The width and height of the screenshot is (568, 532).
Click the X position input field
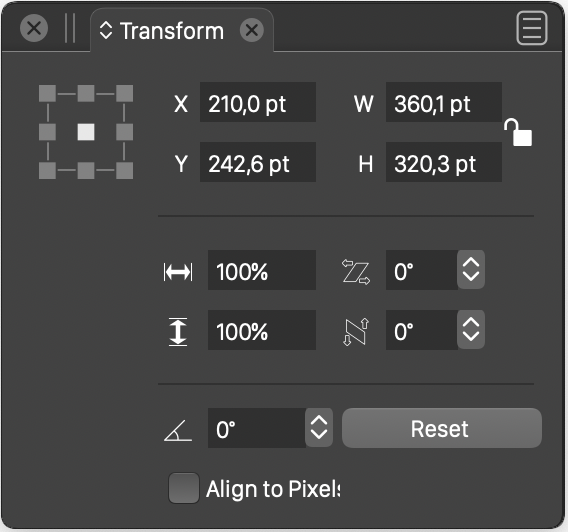[x=258, y=102]
